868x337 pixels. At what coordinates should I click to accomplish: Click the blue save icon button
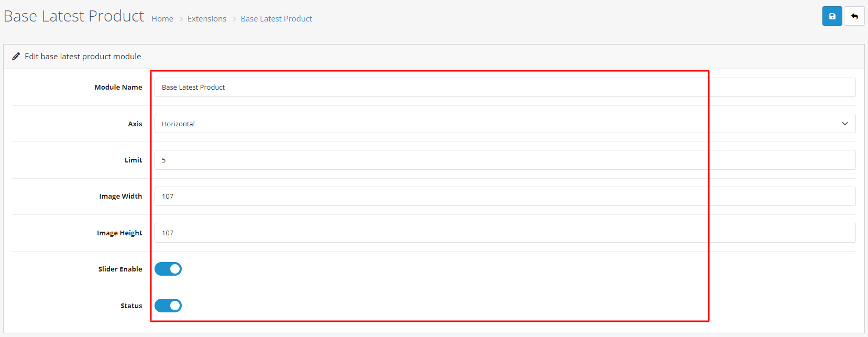coord(832,16)
